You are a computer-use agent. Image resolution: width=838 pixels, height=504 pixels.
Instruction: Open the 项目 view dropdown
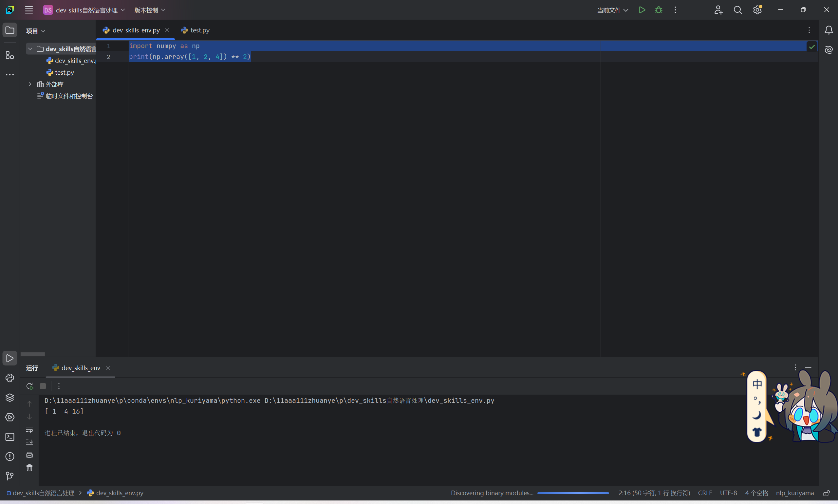36,31
